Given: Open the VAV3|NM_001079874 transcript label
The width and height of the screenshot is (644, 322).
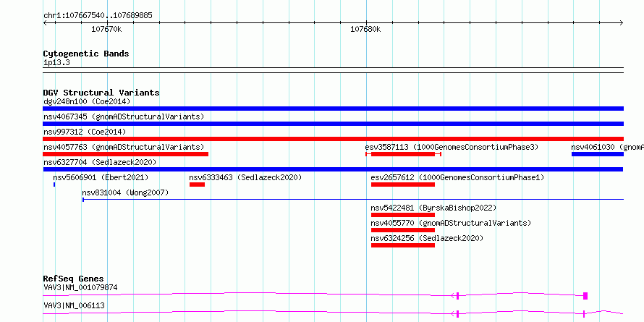Looking at the screenshot, I should coord(80,287).
